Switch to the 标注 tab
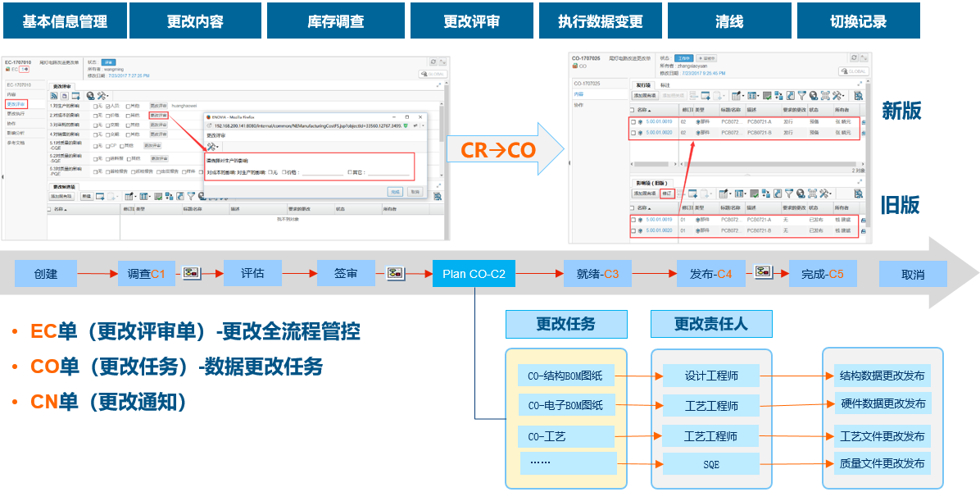The height and width of the screenshot is (492, 980). tap(665, 84)
